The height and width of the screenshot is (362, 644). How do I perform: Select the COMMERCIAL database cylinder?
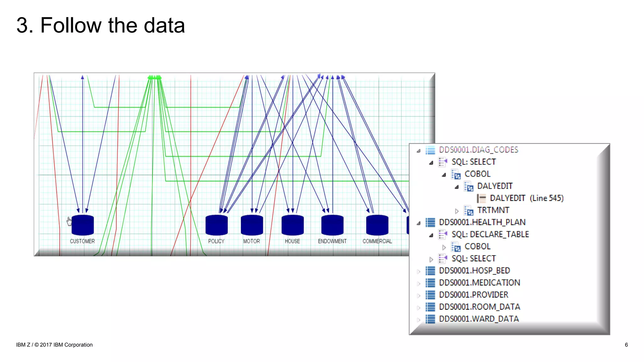tap(377, 225)
